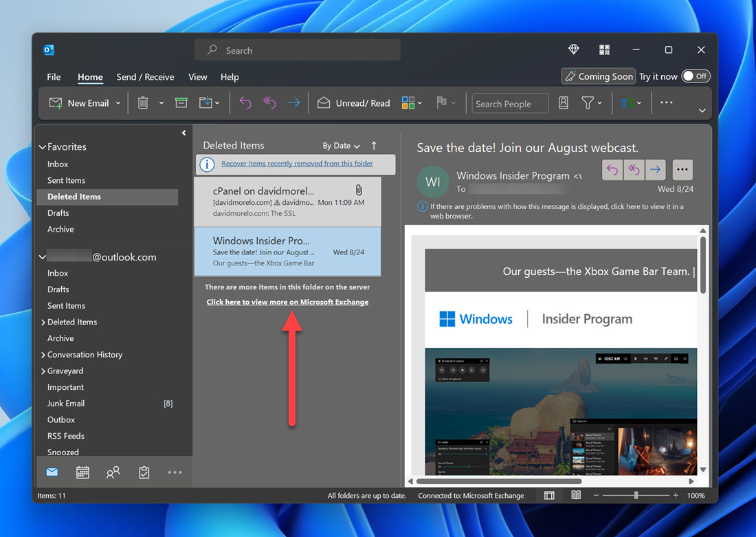Image resolution: width=756 pixels, height=537 pixels.
Task: Click the Move to folder icon
Action: pyautogui.click(x=205, y=102)
